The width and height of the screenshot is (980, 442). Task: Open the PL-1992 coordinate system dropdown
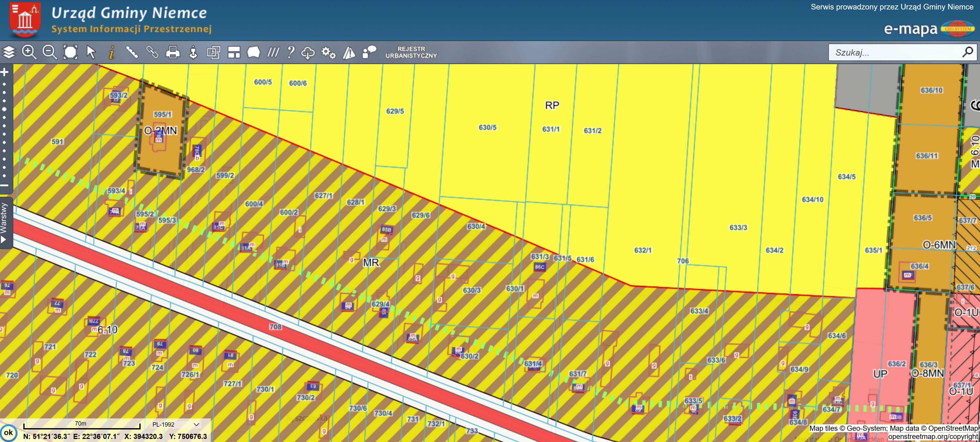(176, 424)
